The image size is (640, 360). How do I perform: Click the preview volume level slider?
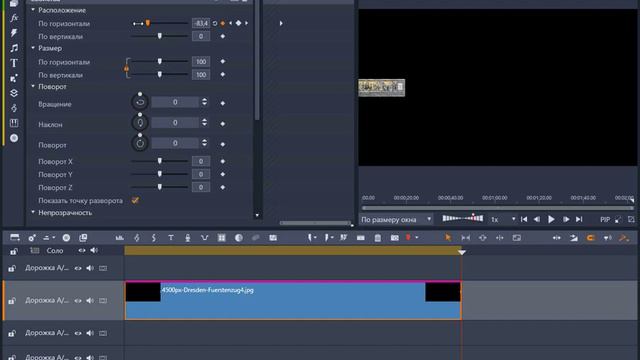(x=463, y=218)
